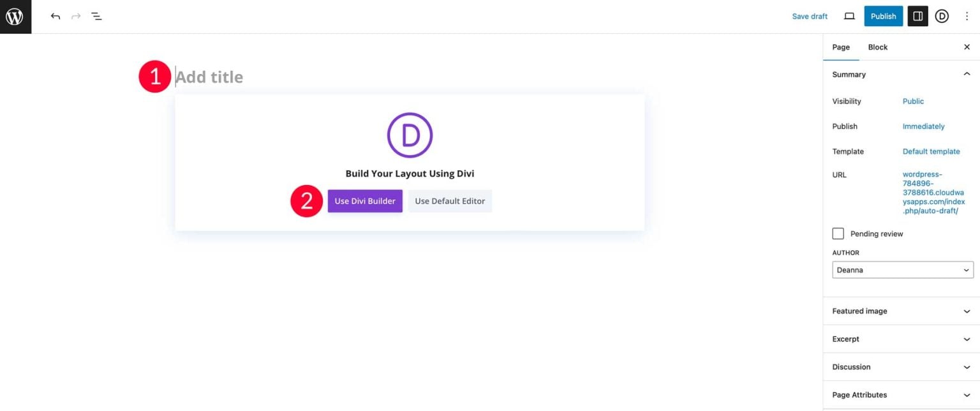Image resolution: width=980 pixels, height=411 pixels.
Task: Click the Build Your Layout Using Divi heading
Action: pyautogui.click(x=410, y=174)
